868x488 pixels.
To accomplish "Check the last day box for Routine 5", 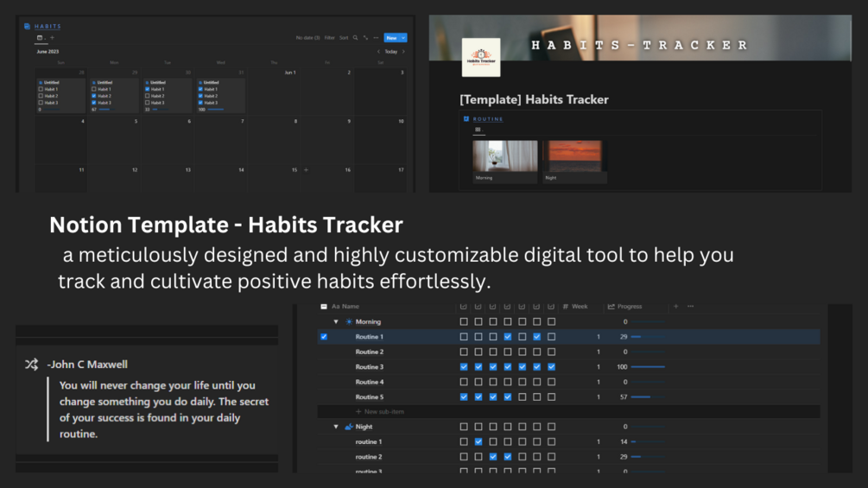I will pos(551,396).
